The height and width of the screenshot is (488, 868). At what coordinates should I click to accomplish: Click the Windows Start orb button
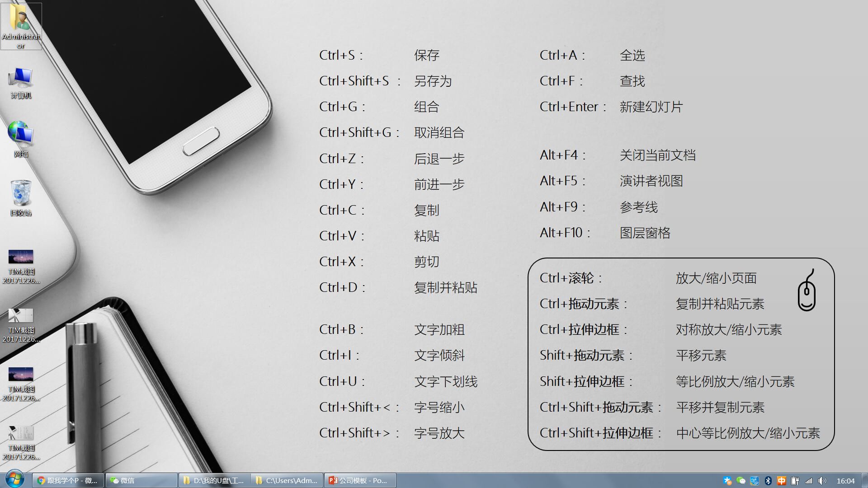click(x=14, y=480)
